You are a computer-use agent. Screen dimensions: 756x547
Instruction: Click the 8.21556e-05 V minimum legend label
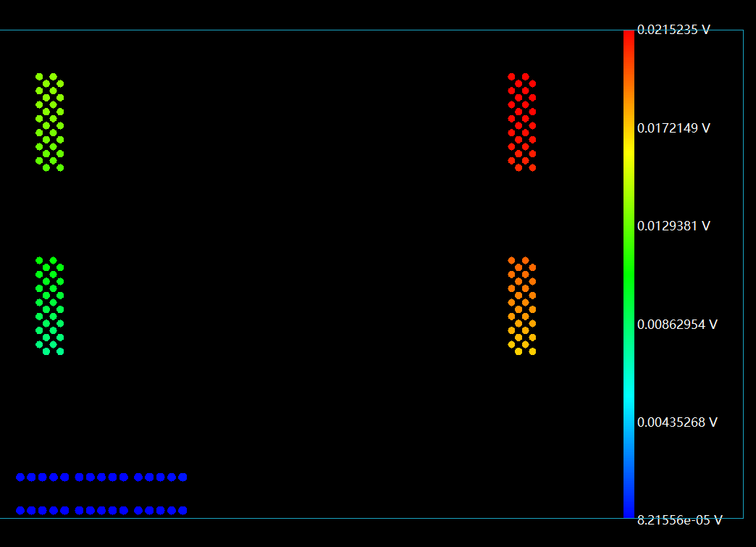tap(679, 519)
